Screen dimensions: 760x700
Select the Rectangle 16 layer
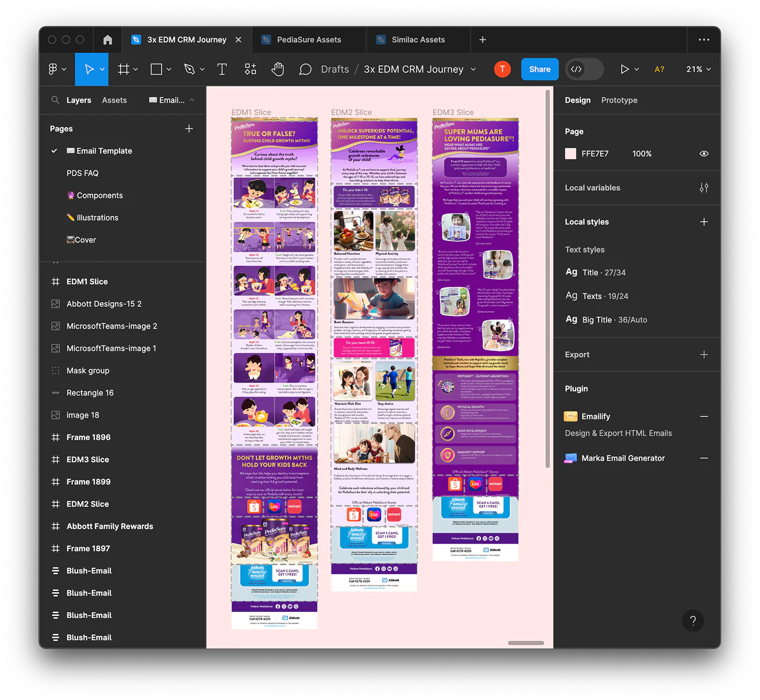[90, 393]
